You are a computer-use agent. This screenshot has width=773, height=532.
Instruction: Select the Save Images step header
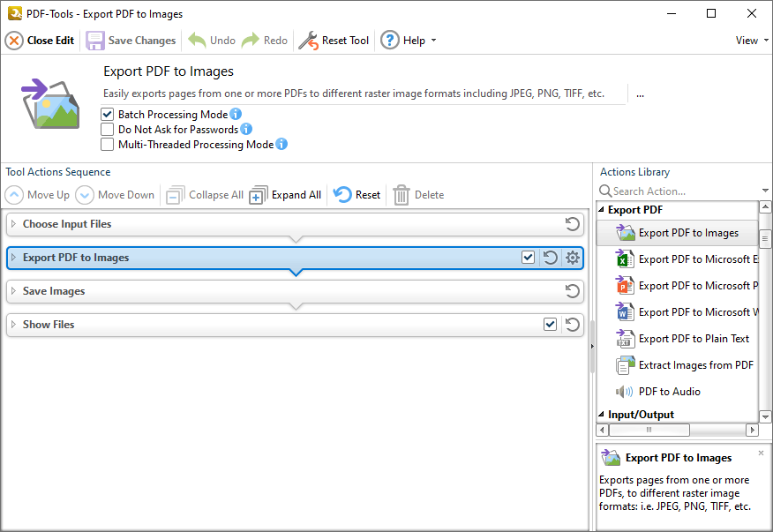(x=295, y=291)
